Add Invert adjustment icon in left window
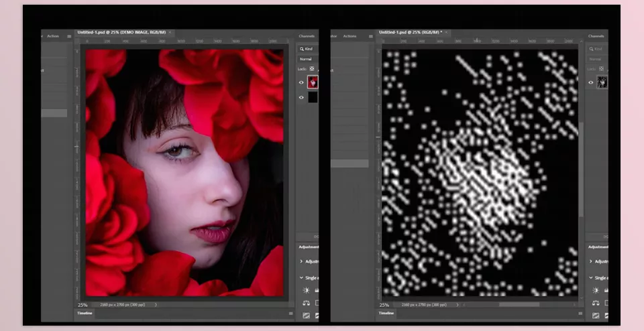Viewport: 644px width, 331px height. point(306,316)
